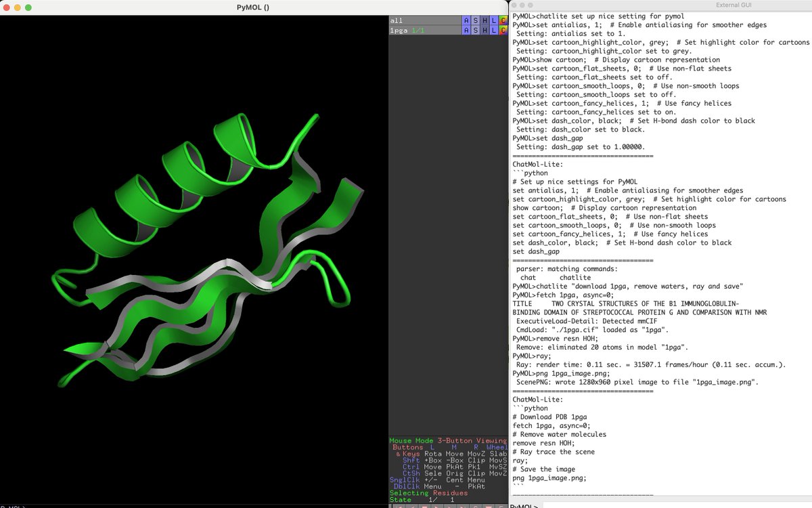Click '# Save the image' comment line
Image resolution: width=812 pixels, height=508 pixels.
coord(543,469)
